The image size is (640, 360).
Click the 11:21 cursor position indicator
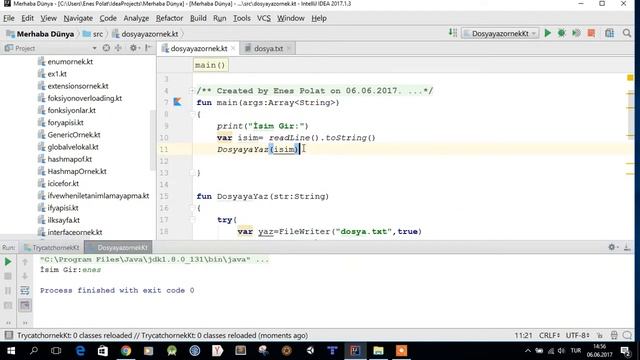pos(523,336)
